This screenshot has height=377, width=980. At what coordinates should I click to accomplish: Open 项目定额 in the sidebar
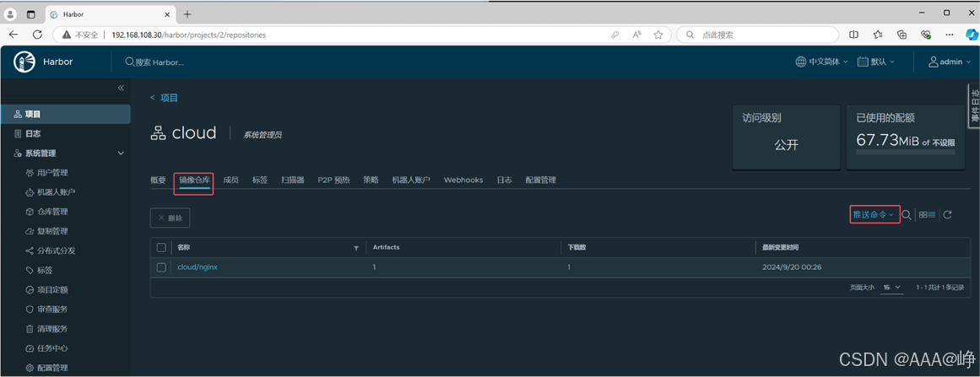point(52,289)
